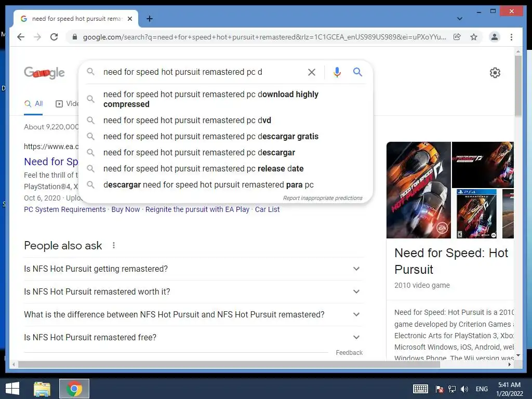Open 'Reignite the pursuit with EA Play'
The height and width of the screenshot is (399, 532).
(x=197, y=209)
